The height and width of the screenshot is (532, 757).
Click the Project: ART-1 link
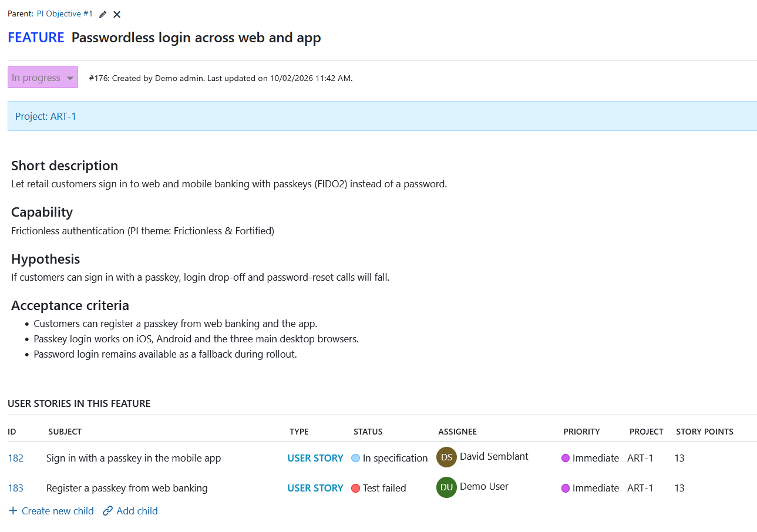point(46,116)
